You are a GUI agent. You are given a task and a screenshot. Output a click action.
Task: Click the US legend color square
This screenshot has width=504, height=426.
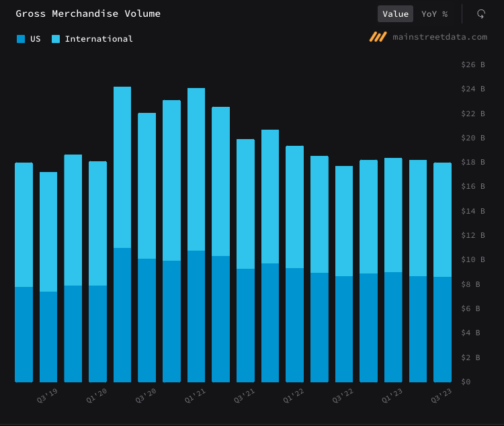pyautogui.click(x=21, y=39)
